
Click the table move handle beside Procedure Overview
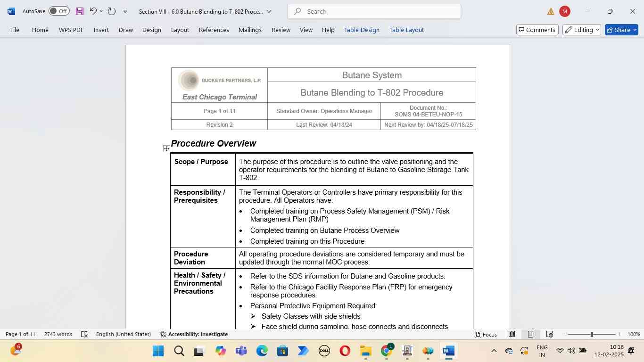166,148
